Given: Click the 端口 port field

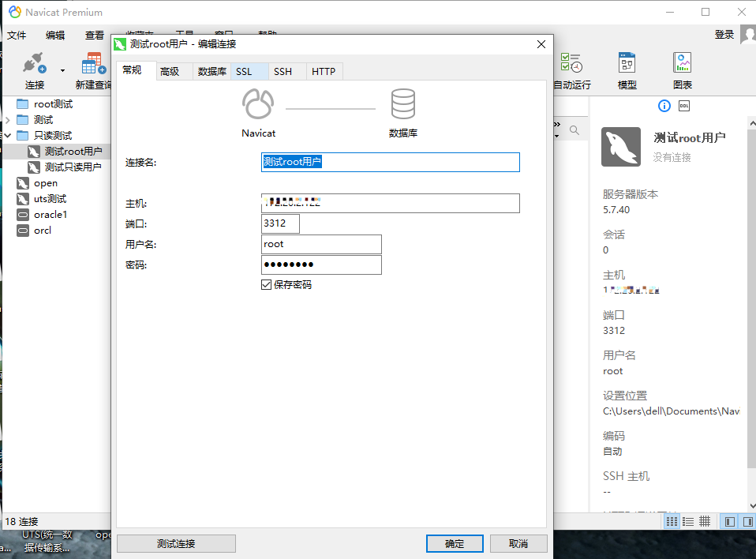Looking at the screenshot, I should point(281,223).
